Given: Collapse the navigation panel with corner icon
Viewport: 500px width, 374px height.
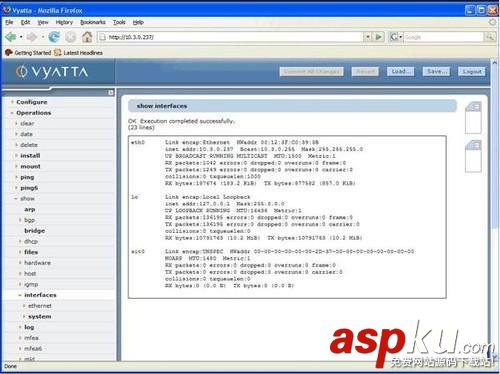Looking at the screenshot, I should (x=111, y=93).
